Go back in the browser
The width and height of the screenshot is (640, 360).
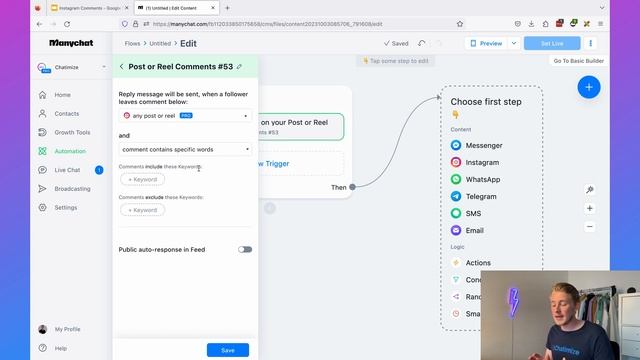[x=40, y=24]
